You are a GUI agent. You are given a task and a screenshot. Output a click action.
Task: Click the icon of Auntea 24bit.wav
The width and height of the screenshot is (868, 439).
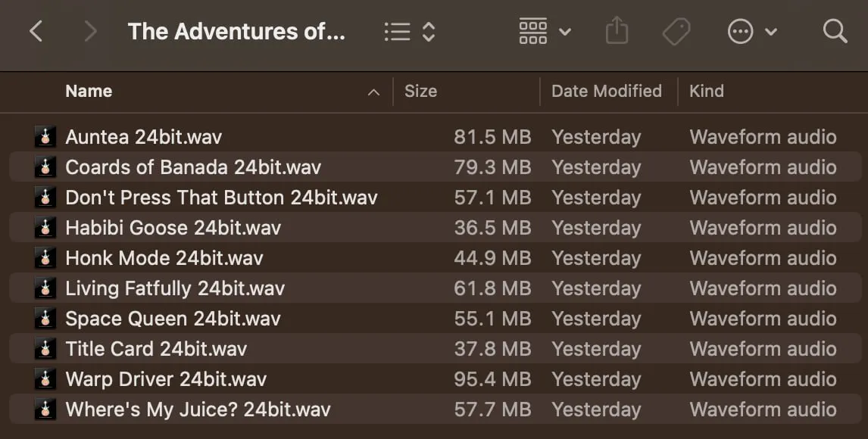[x=45, y=136]
